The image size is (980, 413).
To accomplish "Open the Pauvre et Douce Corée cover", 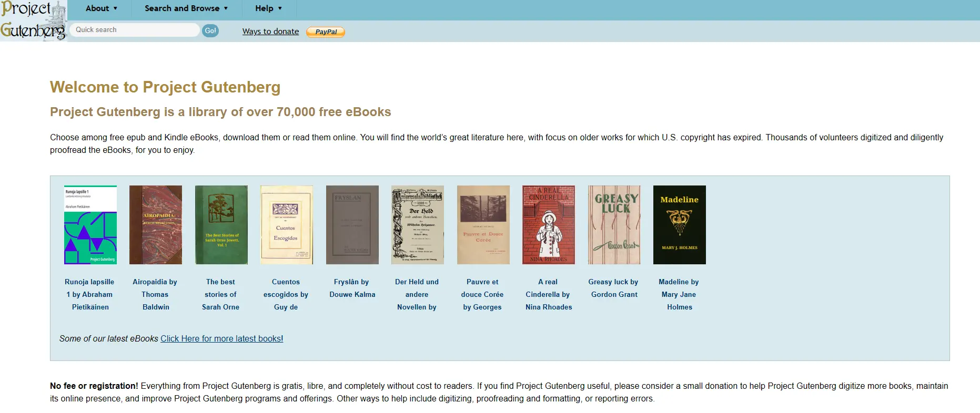I will [x=483, y=225].
